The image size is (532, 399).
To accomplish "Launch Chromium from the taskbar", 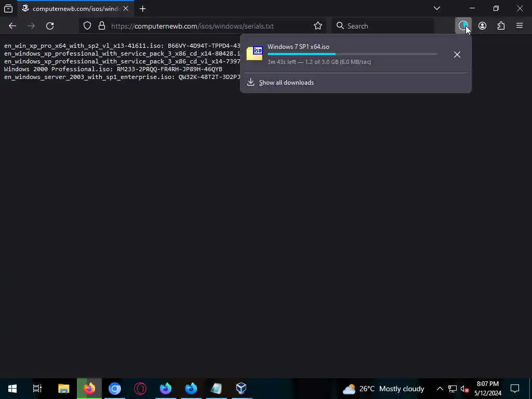I will click(115, 389).
